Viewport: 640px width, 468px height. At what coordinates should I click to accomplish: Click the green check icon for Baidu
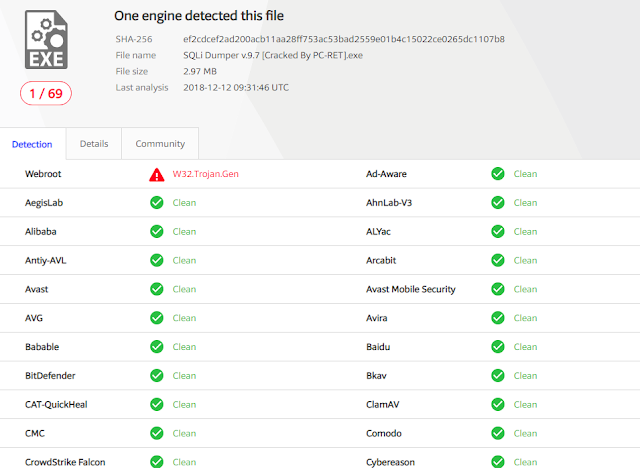pyautogui.click(x=497, y=347)
